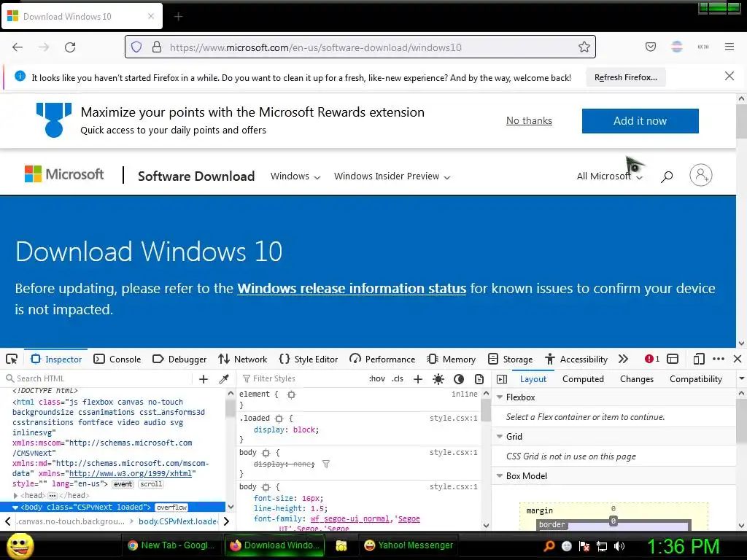Collapse the body node in markup tree

point(15,507)
